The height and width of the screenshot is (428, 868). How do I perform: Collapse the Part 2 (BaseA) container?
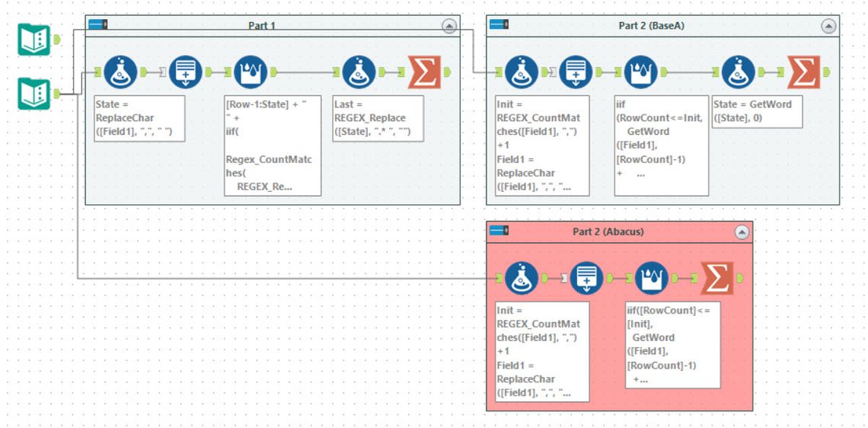pos(828,26)
